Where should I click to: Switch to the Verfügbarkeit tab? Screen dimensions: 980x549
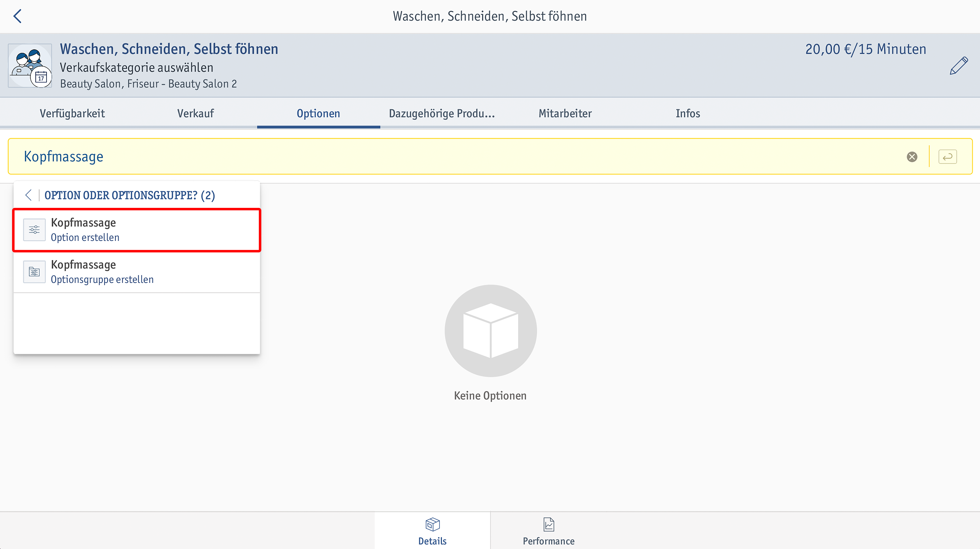(x=72, y=113)
